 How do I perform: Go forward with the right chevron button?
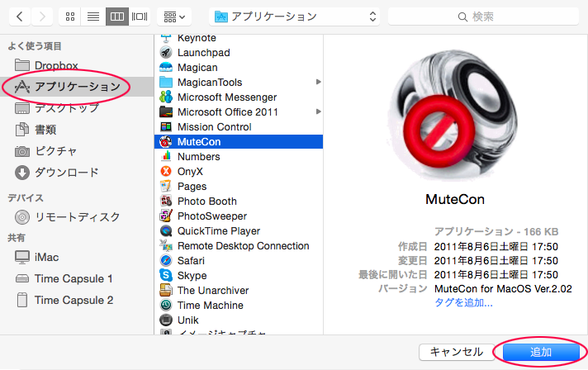[42, 17]
